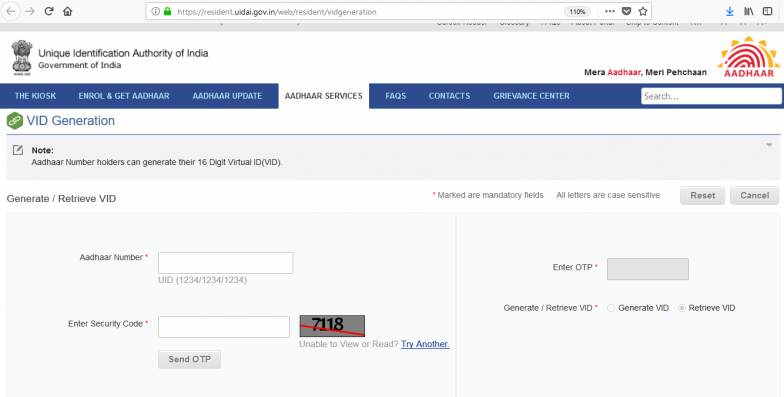Open the page actions three-dot menu
784x397 pixels.
(x=610, y=11)
